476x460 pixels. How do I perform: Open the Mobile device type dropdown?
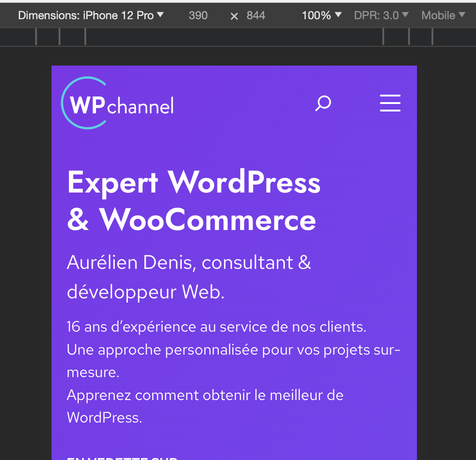[x=443, y=15]
